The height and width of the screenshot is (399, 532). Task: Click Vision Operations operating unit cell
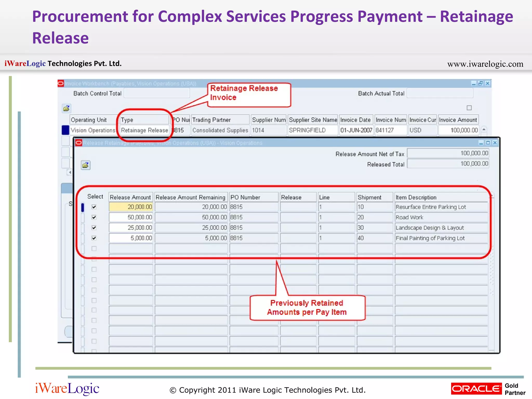tap(93, 130)
